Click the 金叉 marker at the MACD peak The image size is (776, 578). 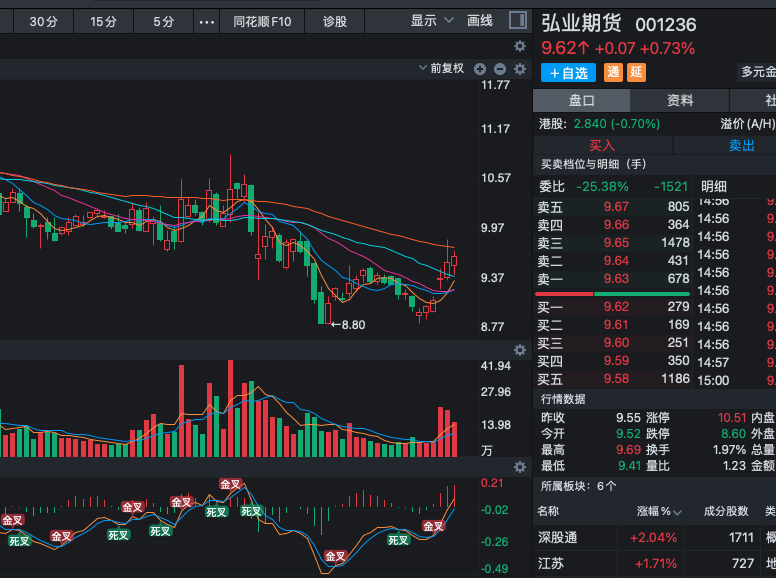(231, 484)
